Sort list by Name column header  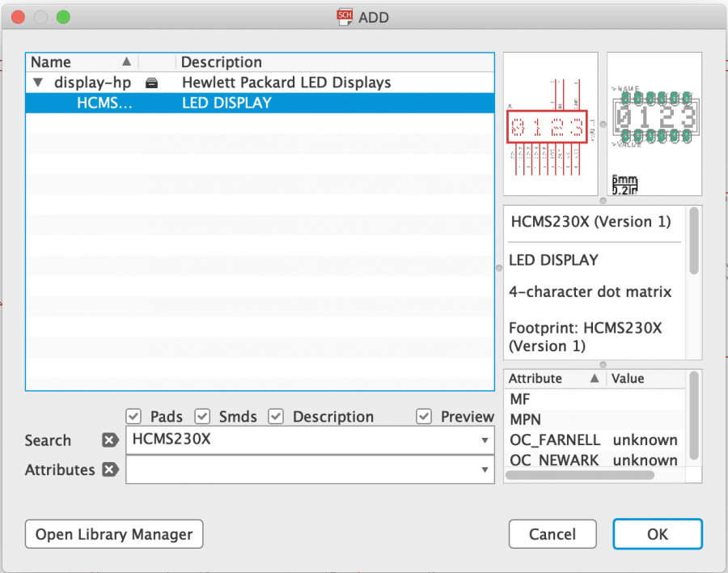point(81,62)
